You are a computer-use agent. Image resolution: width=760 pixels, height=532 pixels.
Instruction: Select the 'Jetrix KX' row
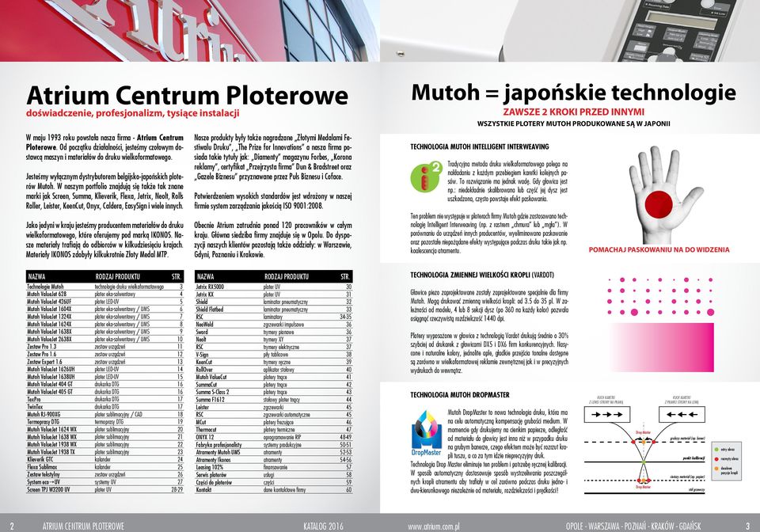(273, 294)
